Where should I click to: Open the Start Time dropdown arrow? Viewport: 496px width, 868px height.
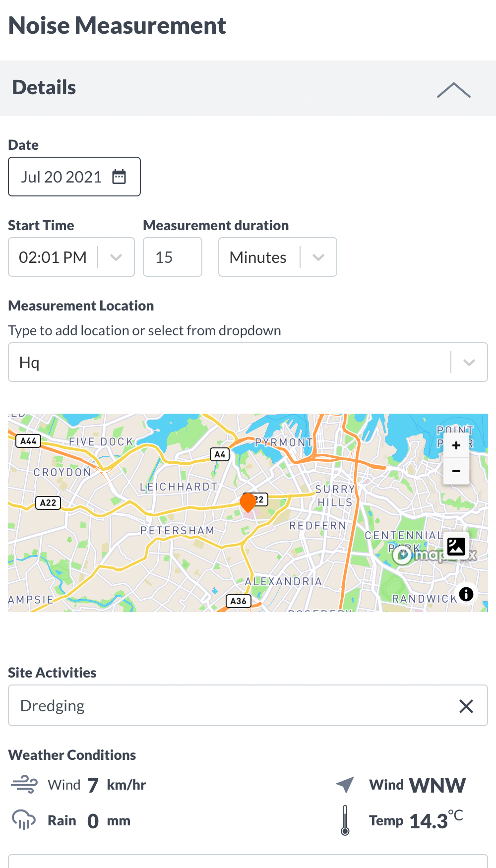coord(116,257)
